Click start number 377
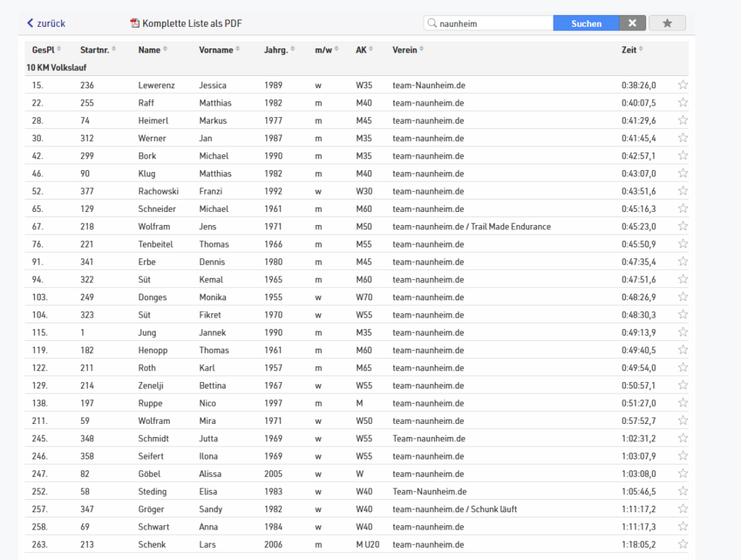Viewport: 741px width, 560px height. [x=87, y=192]
